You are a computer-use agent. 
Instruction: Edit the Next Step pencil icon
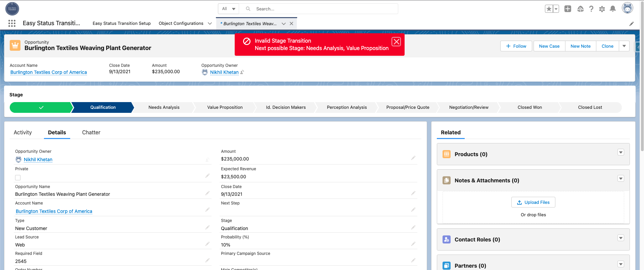coord(413,210)
